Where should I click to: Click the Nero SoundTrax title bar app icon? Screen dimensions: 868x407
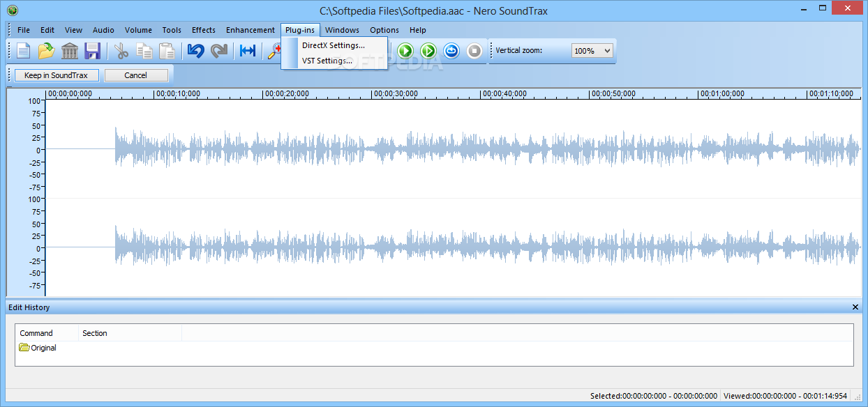tap(13, 10)
